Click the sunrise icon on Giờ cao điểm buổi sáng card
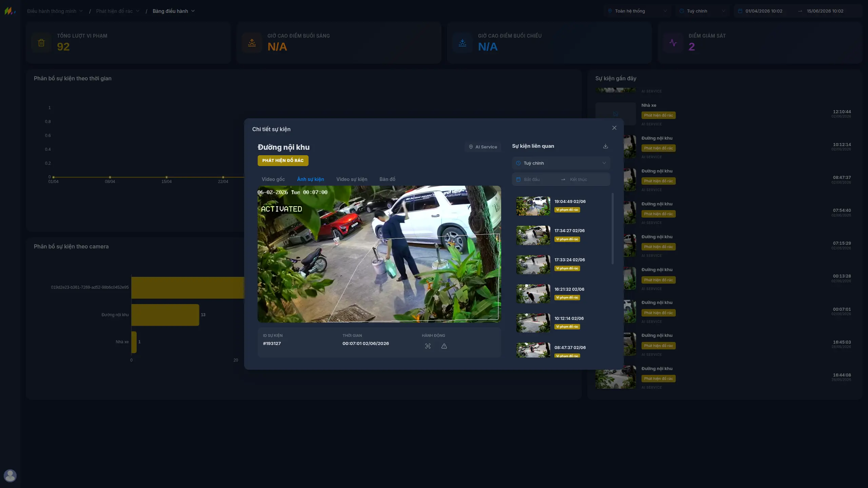The image size is (868, 488). tap(252, 43)
